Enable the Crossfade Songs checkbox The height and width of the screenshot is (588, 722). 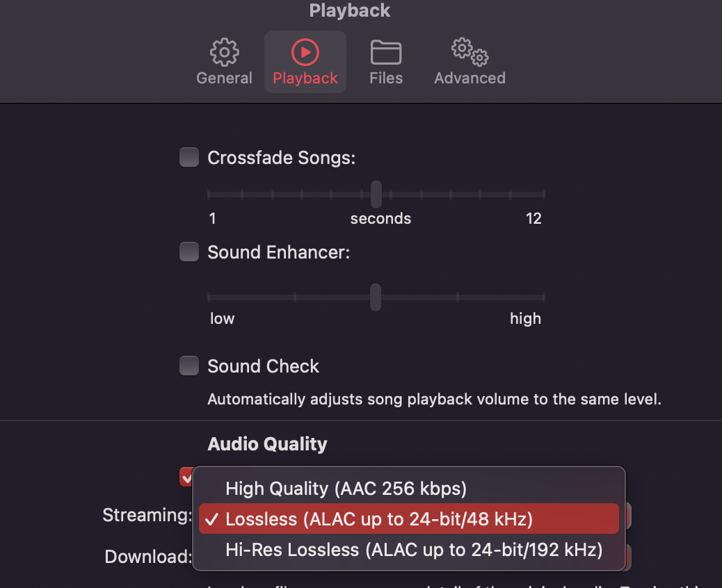click(189, 158)
